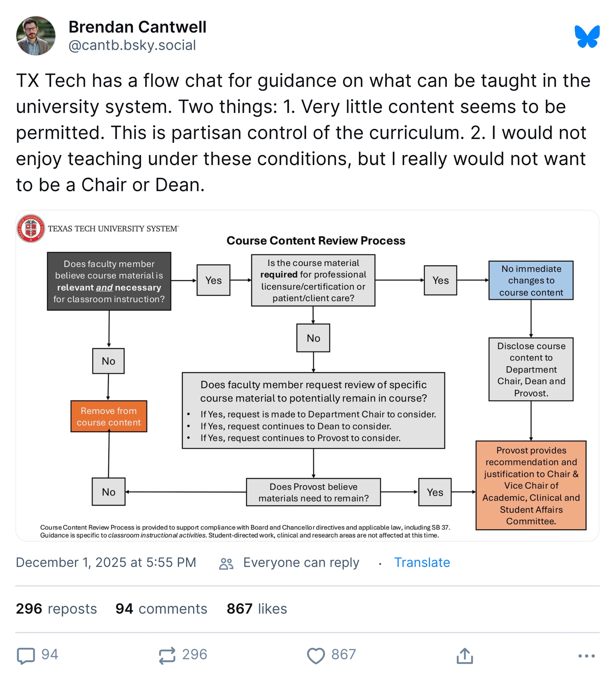Click the repost arrows icon
The width and height of the screenshot is (616, 682).
tap(167, 655)
